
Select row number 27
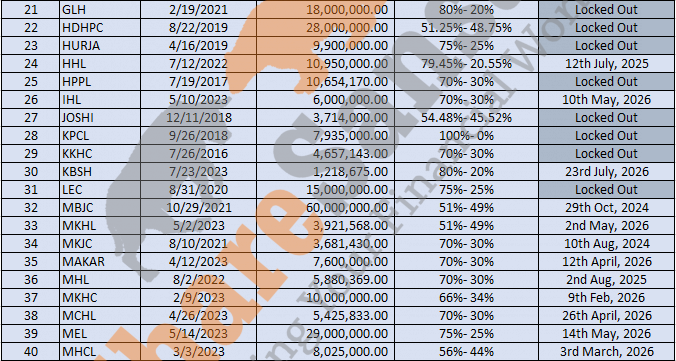(31, 118)
